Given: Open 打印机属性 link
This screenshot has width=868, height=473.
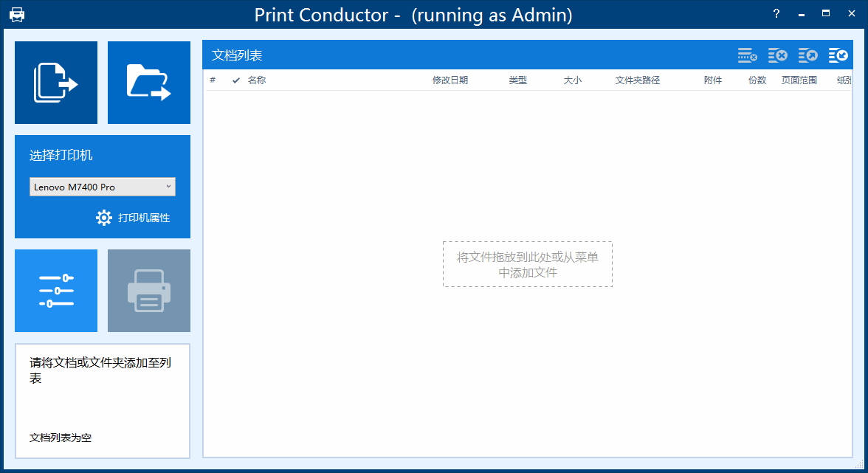Looking at the screenshot, I should tap(144, 218).
